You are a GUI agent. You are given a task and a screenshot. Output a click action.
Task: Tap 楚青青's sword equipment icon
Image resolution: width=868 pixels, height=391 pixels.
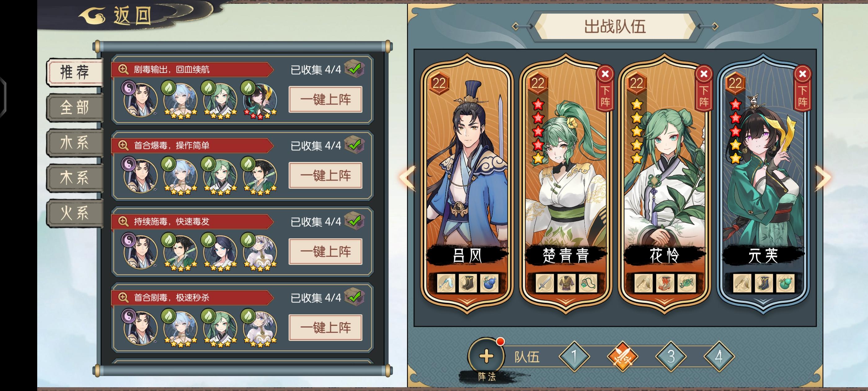pyautogui.click(x=545, y=283)
